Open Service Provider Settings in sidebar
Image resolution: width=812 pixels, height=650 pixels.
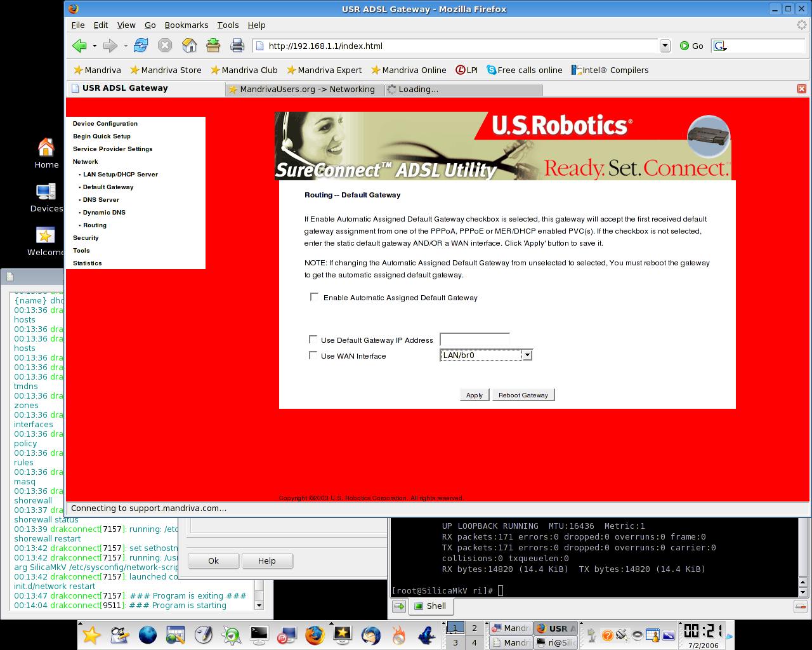pyautogui.click(x=113, y=149)
